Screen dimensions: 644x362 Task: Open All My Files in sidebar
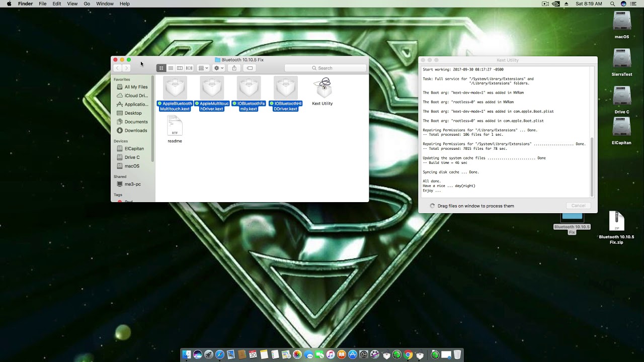(x=132, y=87)
